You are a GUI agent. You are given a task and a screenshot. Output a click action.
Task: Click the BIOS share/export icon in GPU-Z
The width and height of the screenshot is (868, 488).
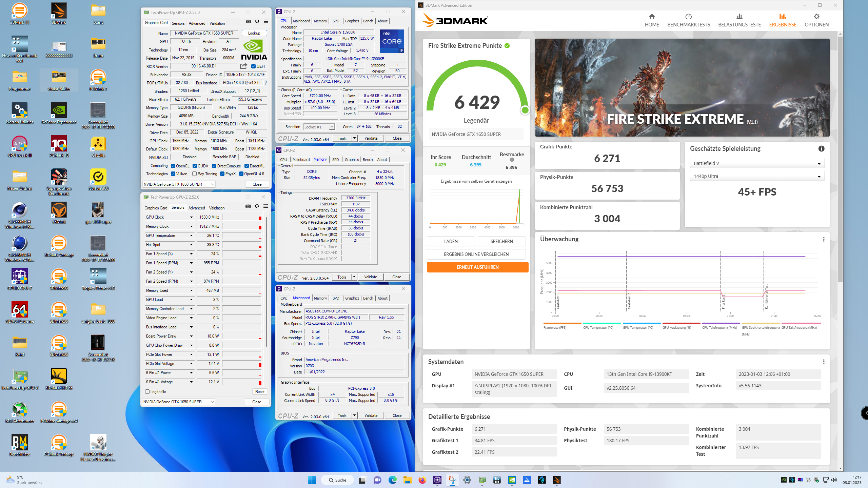coord(244,66)
